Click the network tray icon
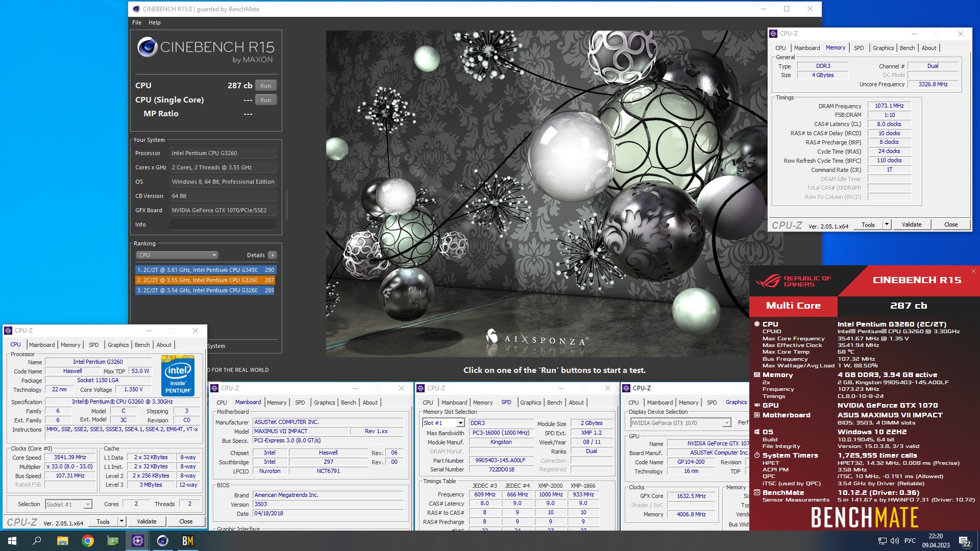980x551 pixels. [x=882, y=541]
